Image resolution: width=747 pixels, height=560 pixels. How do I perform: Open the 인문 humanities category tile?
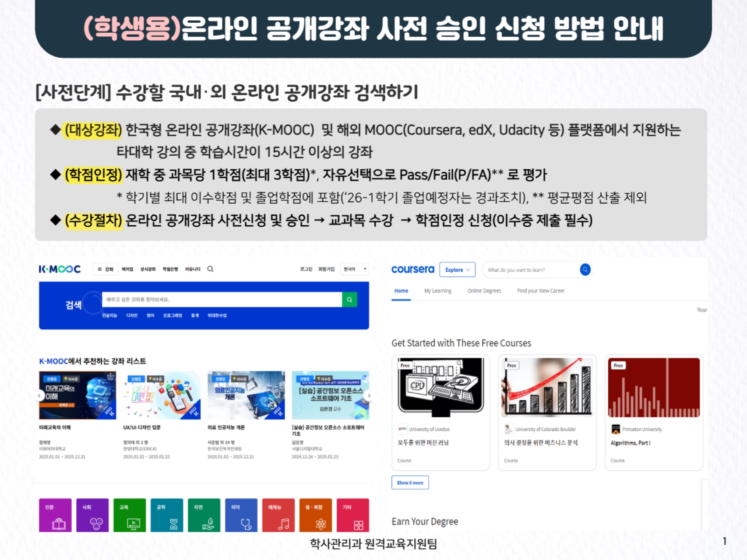tap(55, 515)
